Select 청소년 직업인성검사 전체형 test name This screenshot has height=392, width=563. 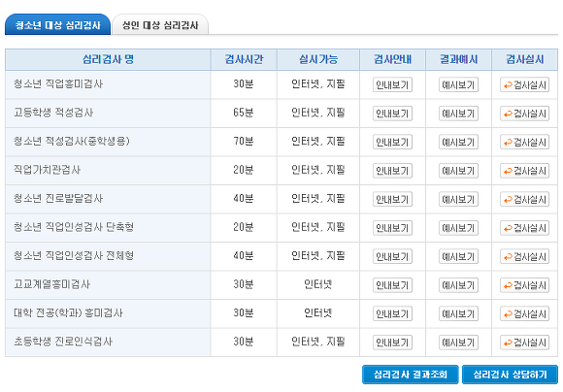coord(74,255)
